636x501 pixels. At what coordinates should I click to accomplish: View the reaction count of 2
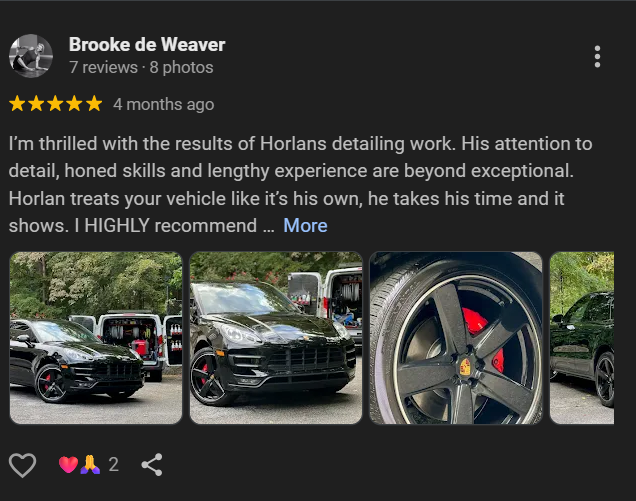[114, 464]
